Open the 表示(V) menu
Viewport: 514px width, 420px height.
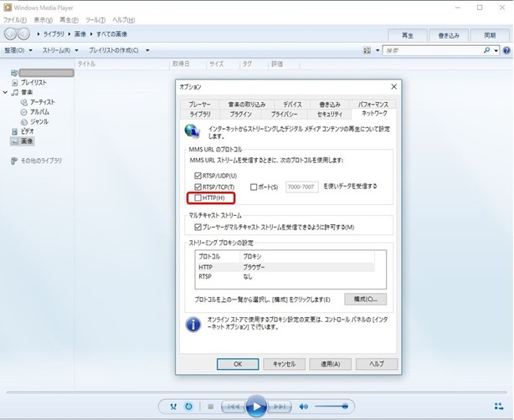(44, 20)
